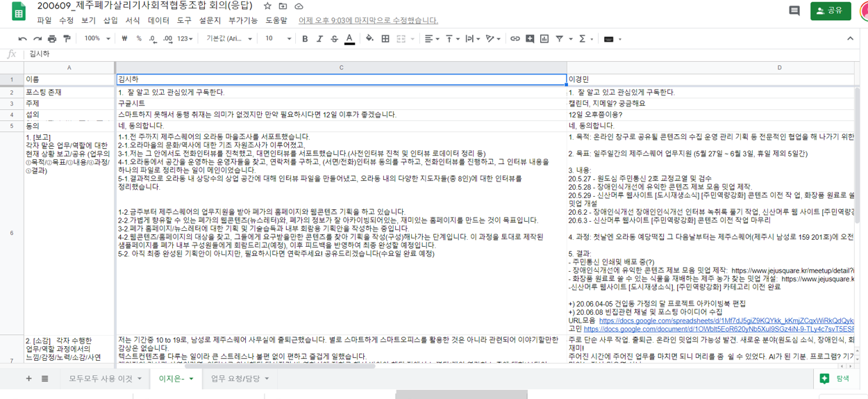Open the last edit history link
This screenshot has width=868, height=399.
(368, 21)
